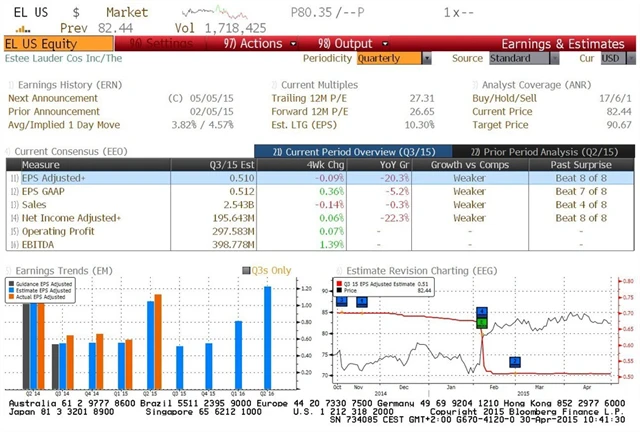Open the Cur USD currency dropdown
The height and width of the screenshot is (432, 640).
610,58
